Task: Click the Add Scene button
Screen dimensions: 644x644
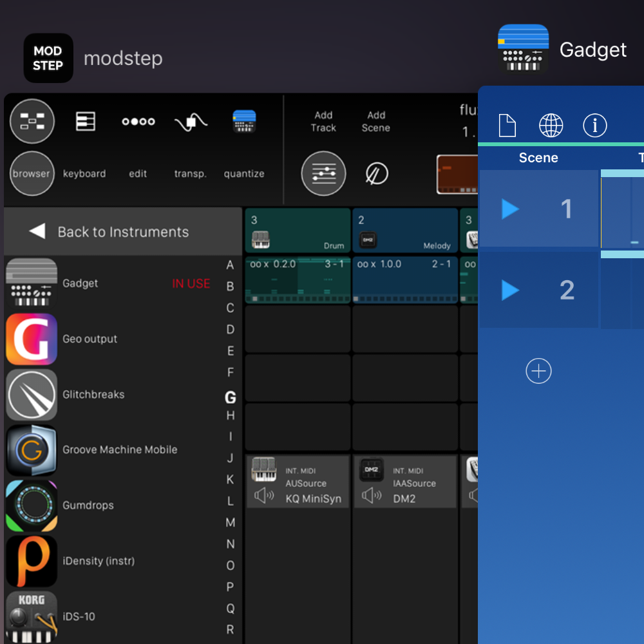Action: 376,122
